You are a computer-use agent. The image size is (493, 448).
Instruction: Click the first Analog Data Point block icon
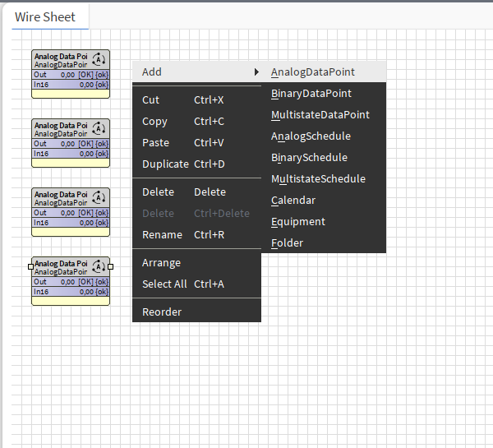[99, 59]
